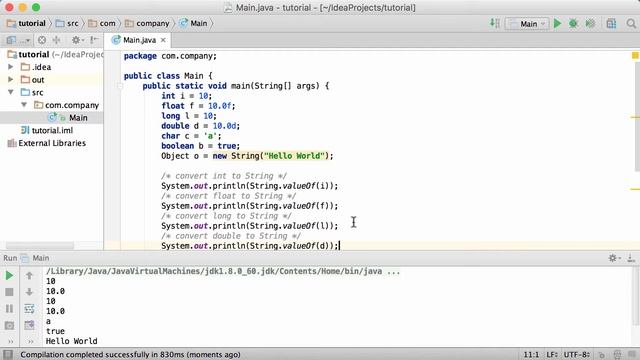Click on "Hello World" string literal in editor
640x360 pixels.
(294, 156)
